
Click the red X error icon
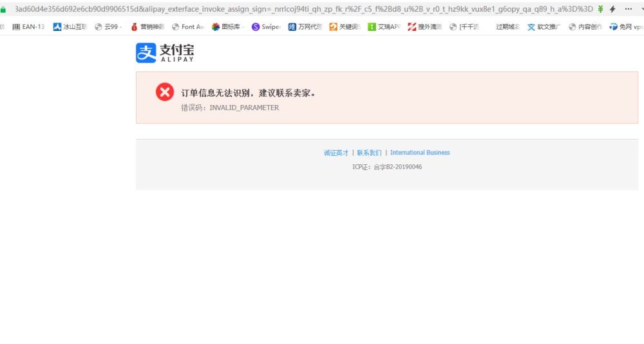point(165,92)
